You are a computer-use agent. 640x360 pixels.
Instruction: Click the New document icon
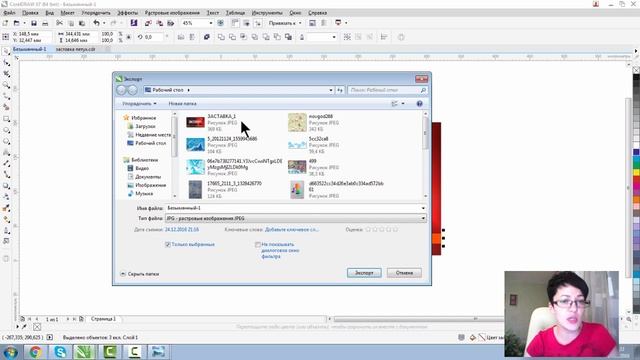click(x=5, y=23)
